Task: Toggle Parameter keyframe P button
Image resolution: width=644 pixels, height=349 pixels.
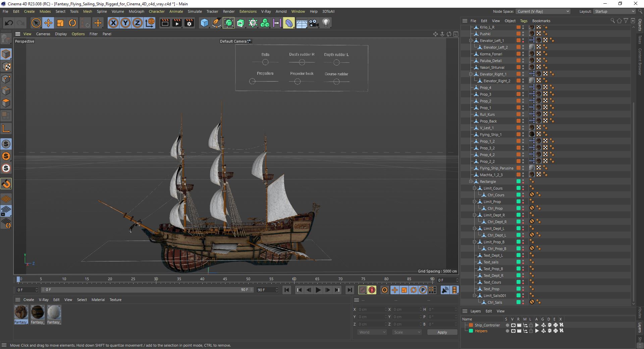Action: pos(423,290)
